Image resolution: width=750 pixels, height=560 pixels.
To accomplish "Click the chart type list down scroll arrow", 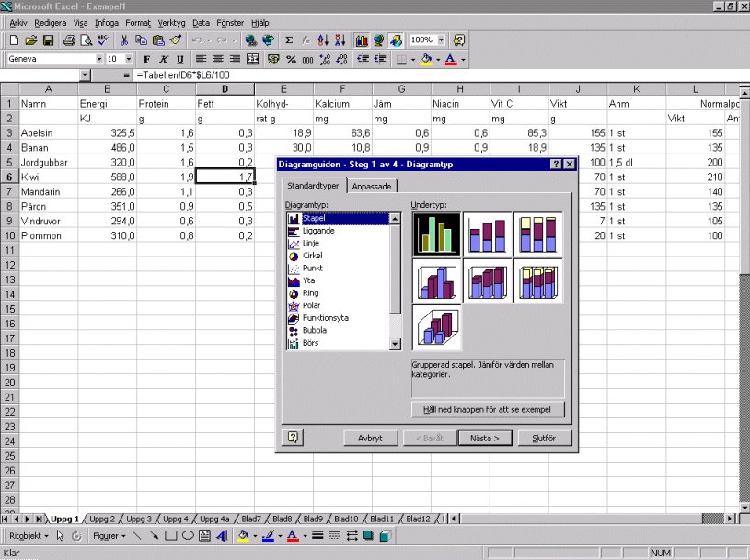I will coord(395,344).
